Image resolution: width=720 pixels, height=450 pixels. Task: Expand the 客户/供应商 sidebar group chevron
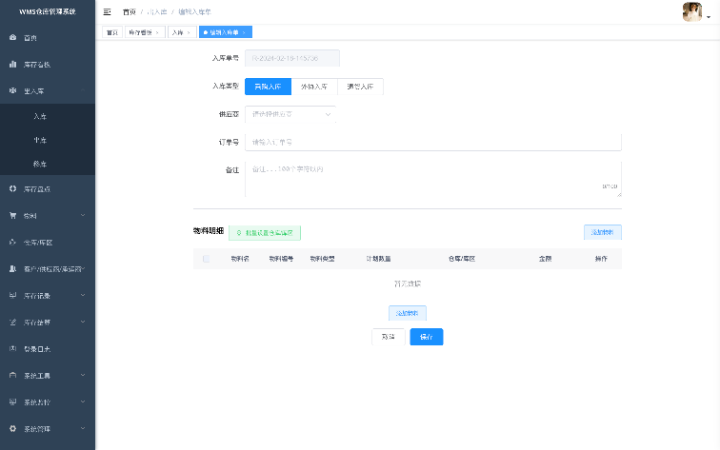coord(83,269)
